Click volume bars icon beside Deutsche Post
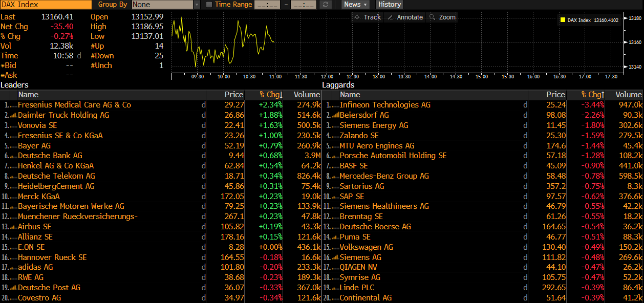Image resolution: width=644 pixels, height=303 pixels. tap(13, 288)
